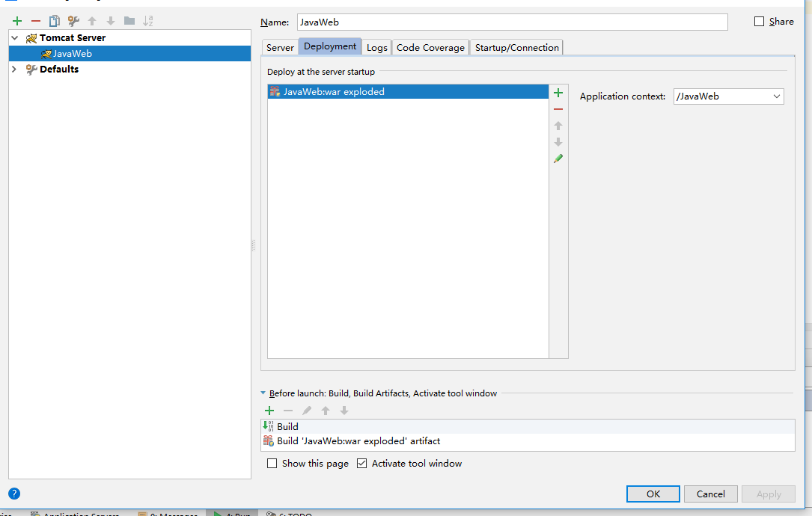Remove artifact from deploy list
The image size is (812, 516).
point(558,109)
